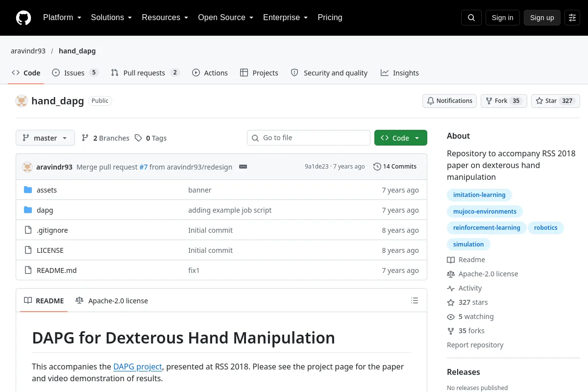Image resolution: width=588 pixels, height=392 pixels.
Task: Open the Releases heading link
Action: [x=464, y=372]
